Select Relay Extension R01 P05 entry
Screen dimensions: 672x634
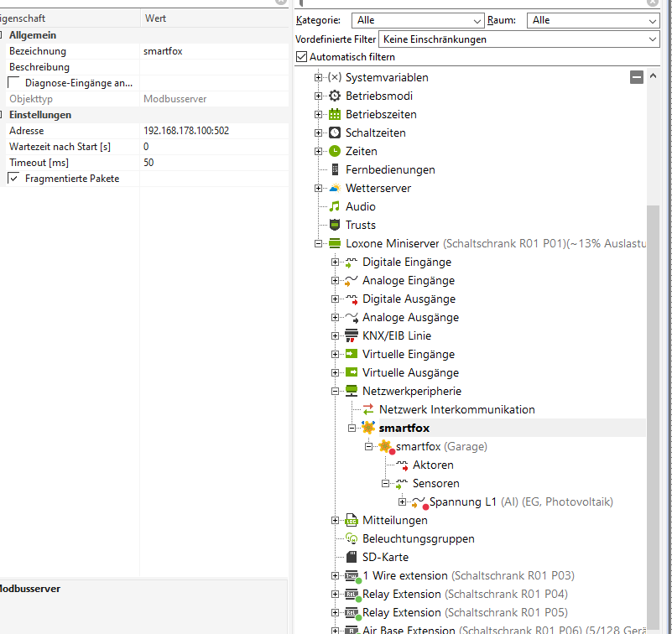[x=465, y=612]
